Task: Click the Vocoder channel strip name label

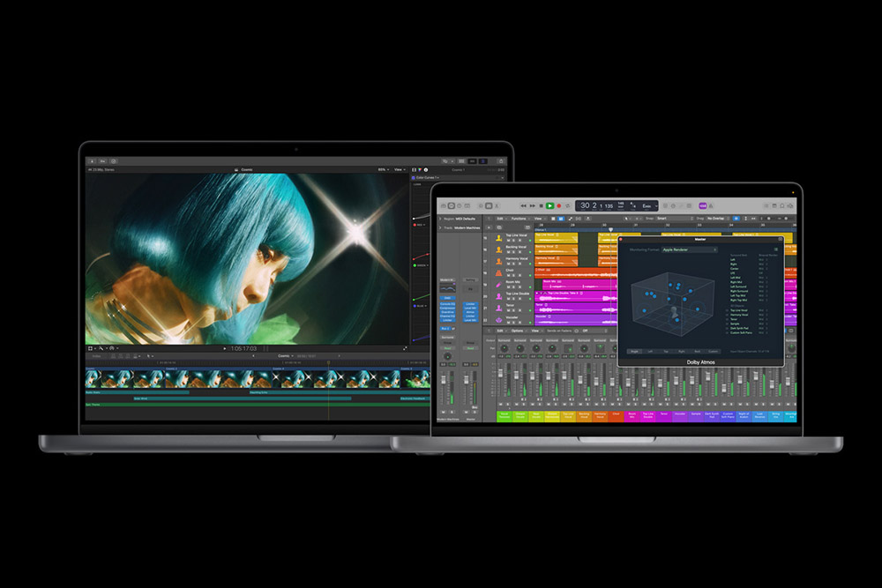Action: point(680,416)
